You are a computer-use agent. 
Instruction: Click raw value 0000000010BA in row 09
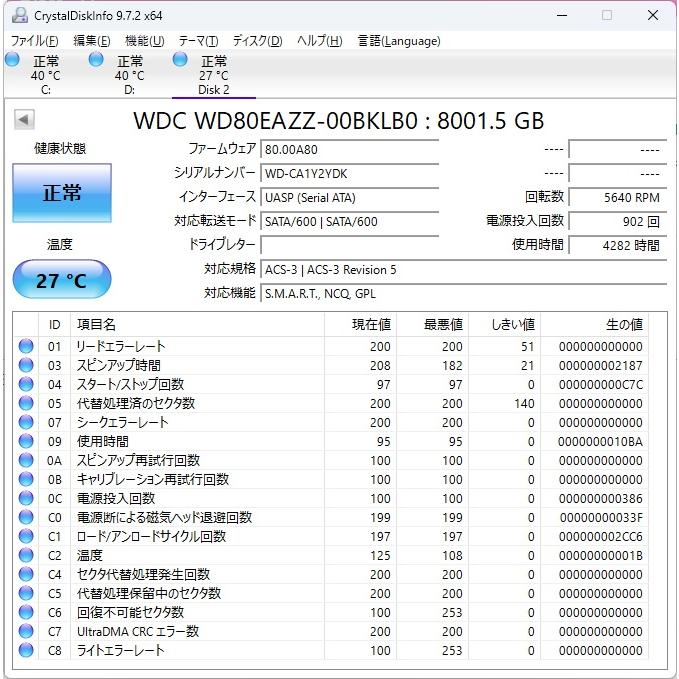(x=601, y=442)
